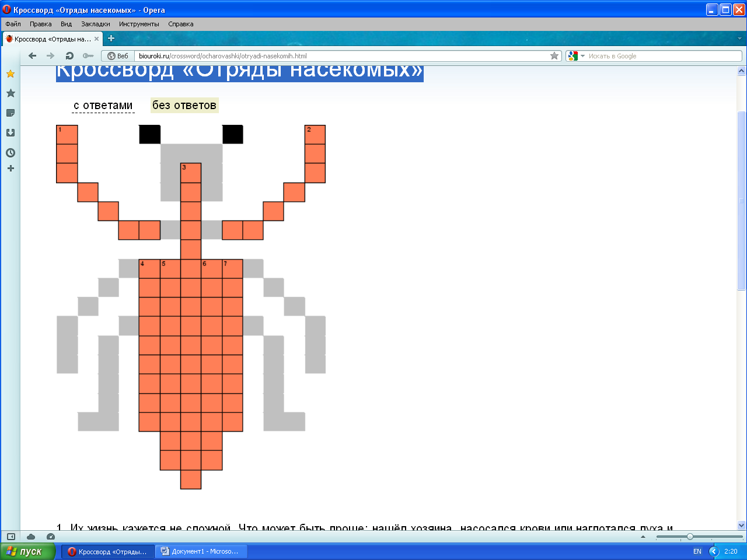Select the Кроссворд «Отряды на... tab
This screenshot has height=560, width=747.
[53, 39]
